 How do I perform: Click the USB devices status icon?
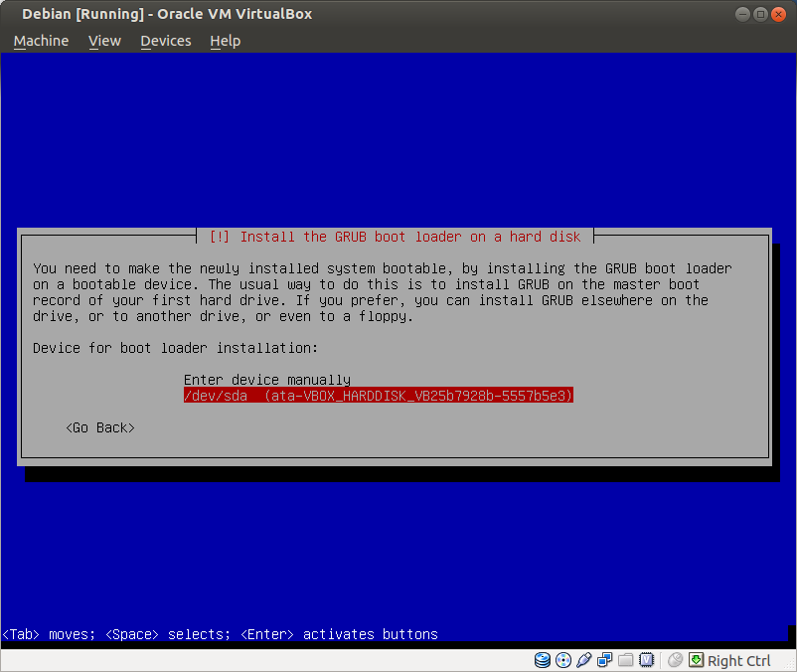point(584,660)
